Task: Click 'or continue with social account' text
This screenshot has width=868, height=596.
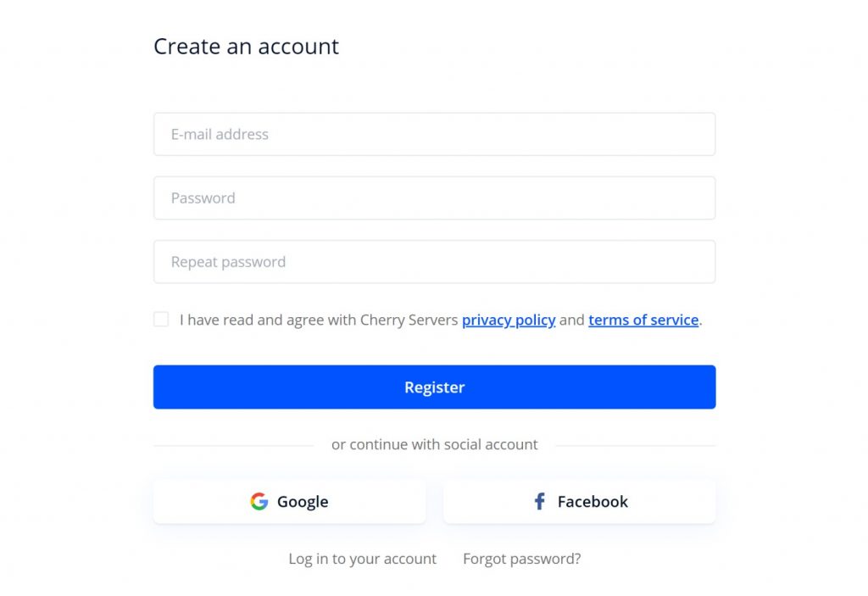Action: point(435,445)
